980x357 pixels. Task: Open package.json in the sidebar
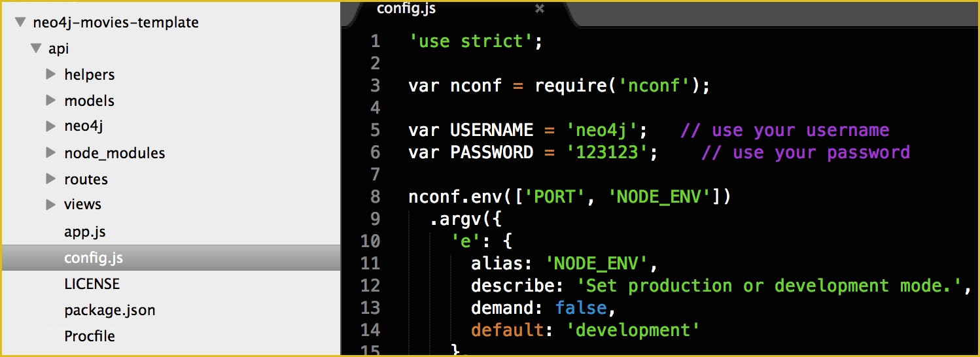coord(109,310)
